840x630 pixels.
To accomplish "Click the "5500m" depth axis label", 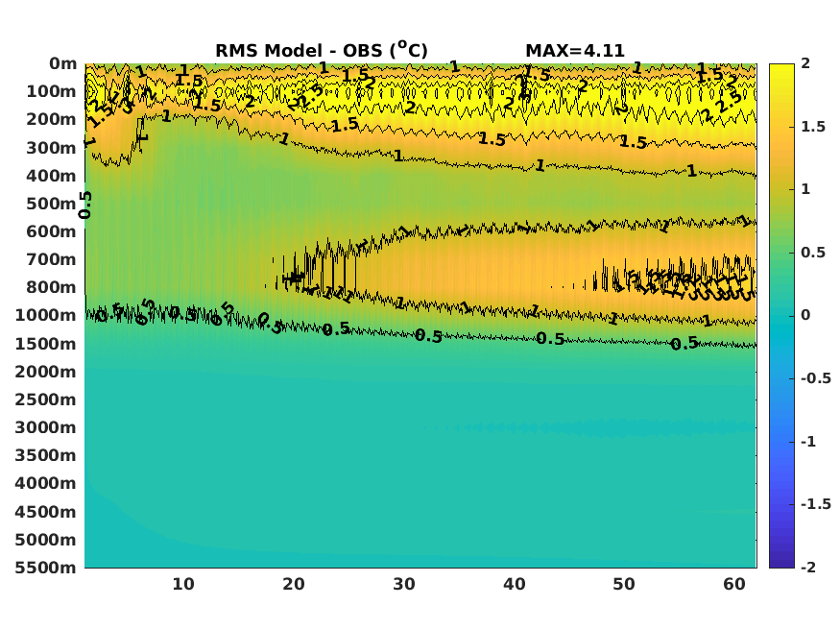I will coord(46,568).
